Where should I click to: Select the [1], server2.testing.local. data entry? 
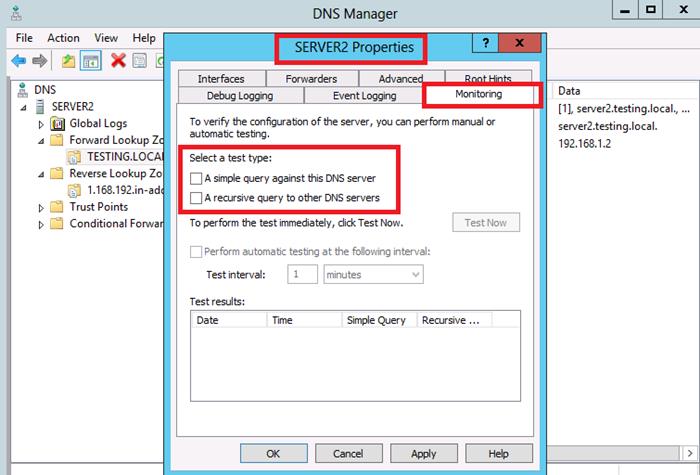click(624, 109)
